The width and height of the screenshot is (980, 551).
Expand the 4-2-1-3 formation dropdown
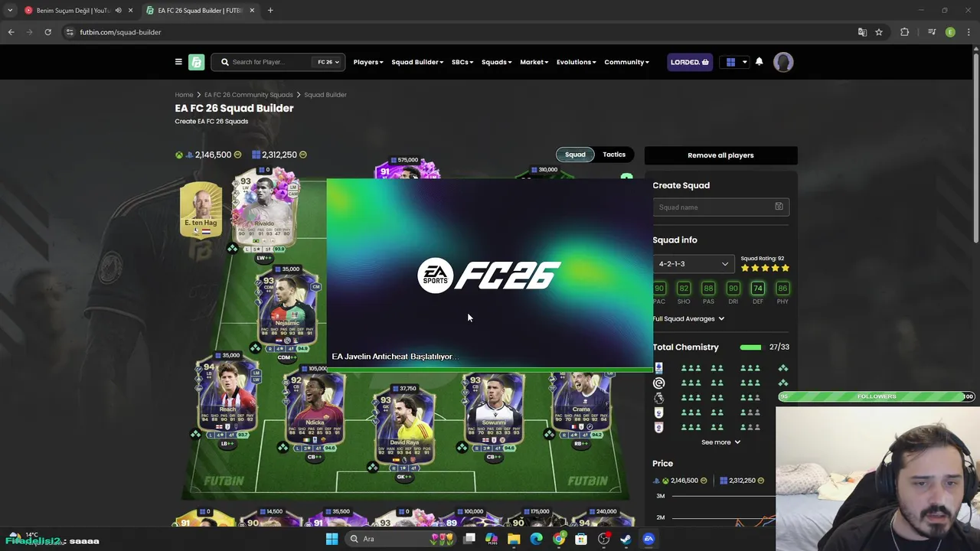(x=694, y=264)
